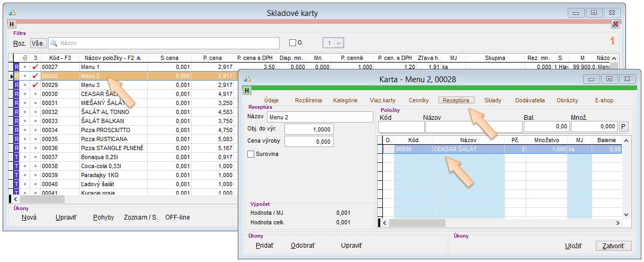Click the R type marker on the Menu 3 row
Image resolution: width=644 pixels, height=262 pixels.
click(x=16, y=85)
